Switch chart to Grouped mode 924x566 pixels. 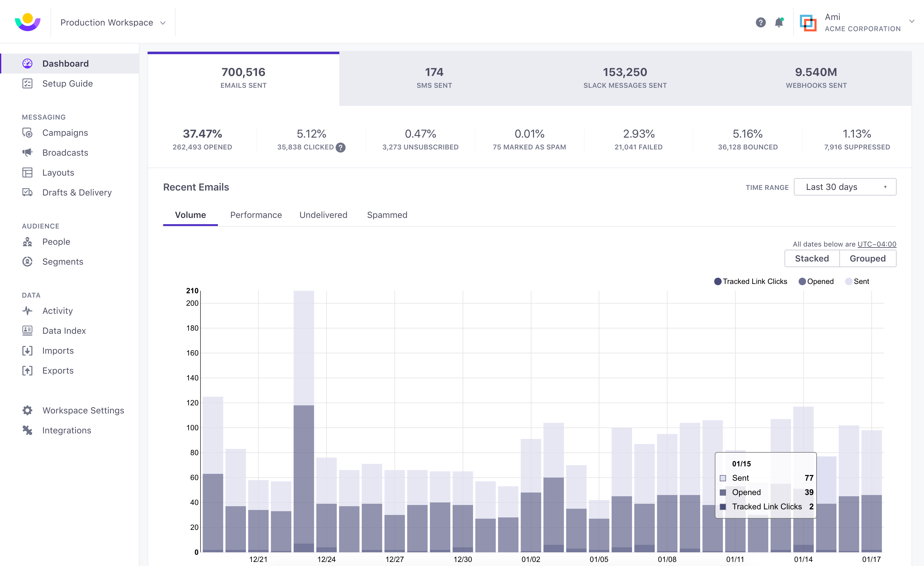pos(867,258)
